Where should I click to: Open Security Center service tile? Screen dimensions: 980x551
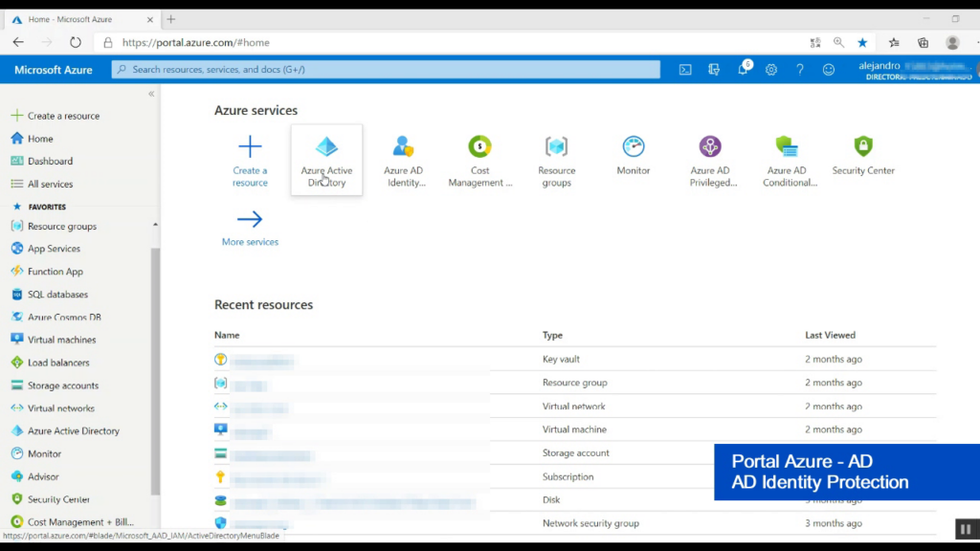(863, 155)
